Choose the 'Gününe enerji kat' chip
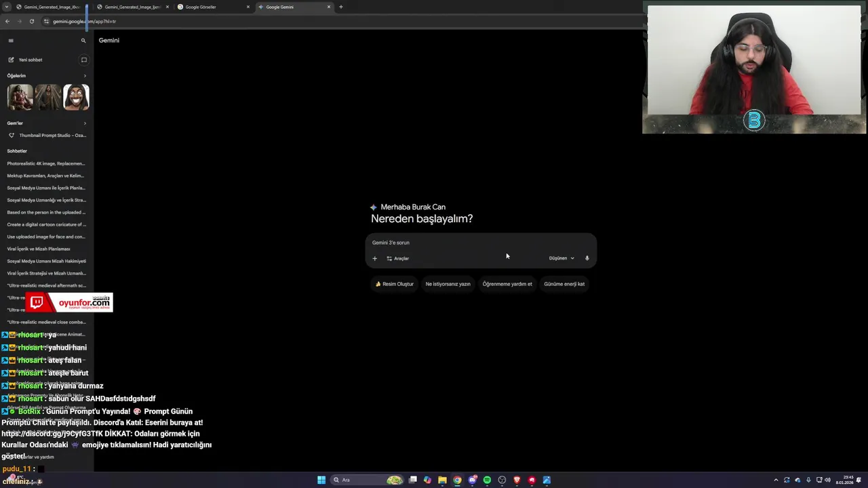868x488 pixels. (564, 284)
